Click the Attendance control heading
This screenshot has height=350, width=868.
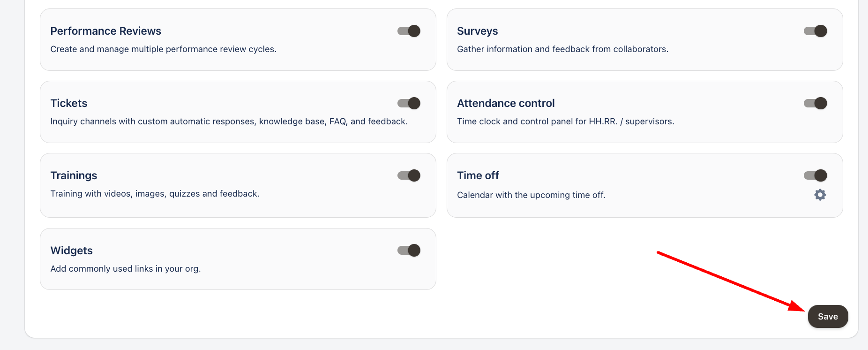[506, 103]
